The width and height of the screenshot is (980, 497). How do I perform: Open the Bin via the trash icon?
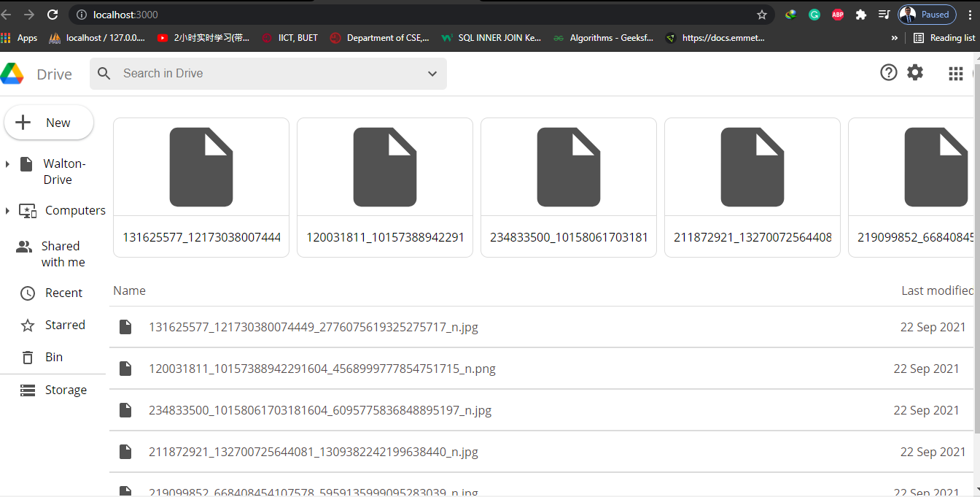click(27, 357)
